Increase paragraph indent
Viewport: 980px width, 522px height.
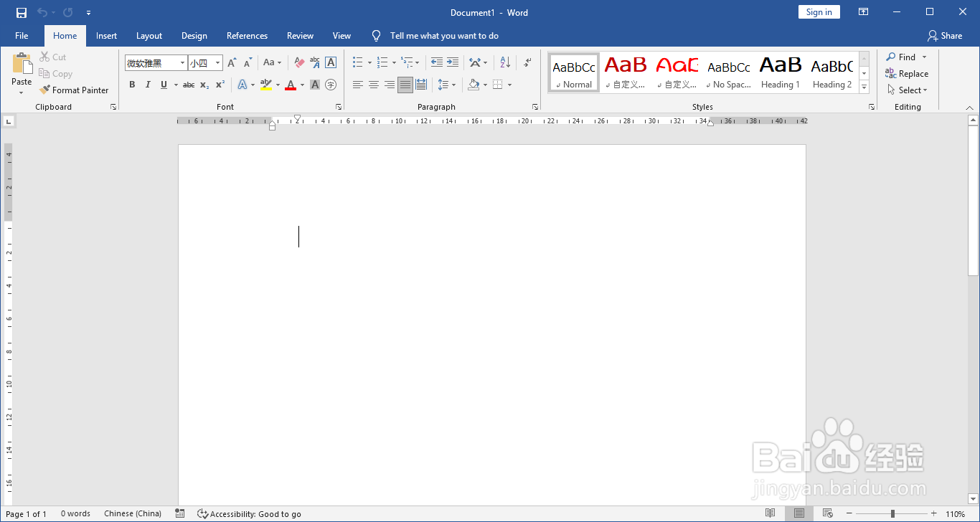point(452,63)
